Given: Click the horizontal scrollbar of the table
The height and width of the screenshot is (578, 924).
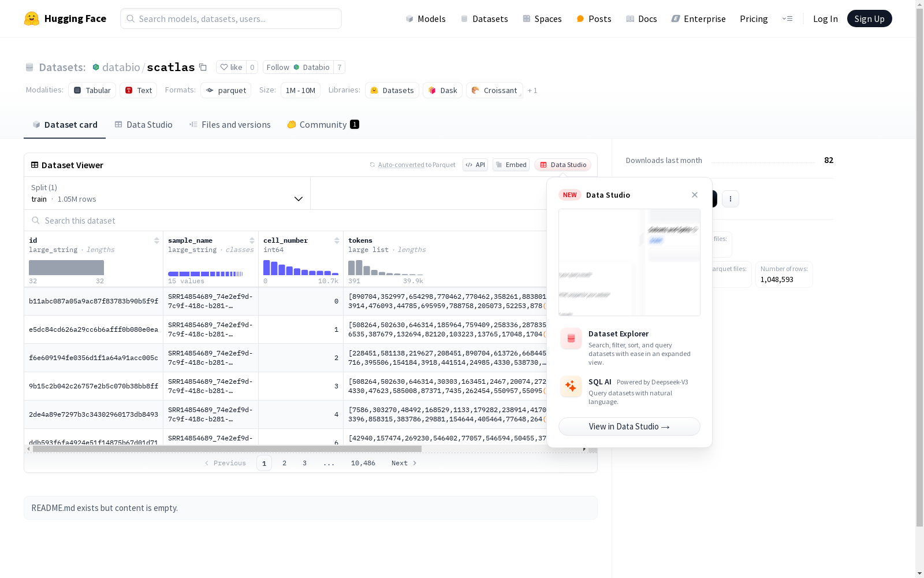Looking at the screenshot, I should pyautogui.click(x=227, y=449).
